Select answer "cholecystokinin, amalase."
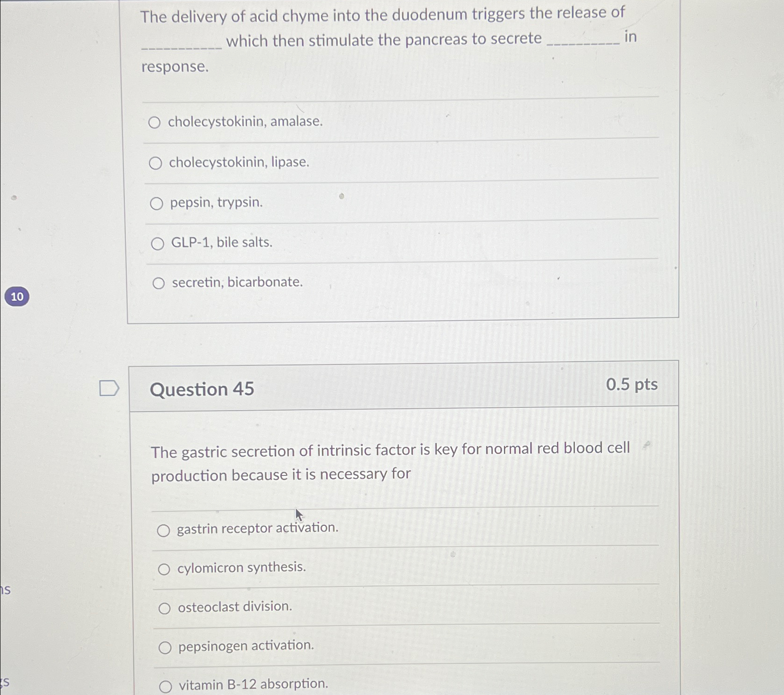784x695 pixels. (157, 123)
